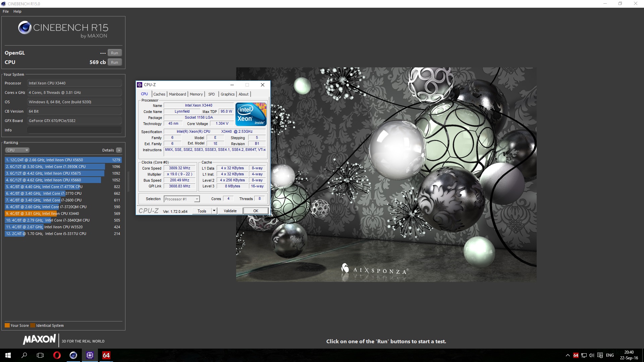The width and height of the screenshot is (644, 362).
Task: Open Task View
Action: [40, 355]
